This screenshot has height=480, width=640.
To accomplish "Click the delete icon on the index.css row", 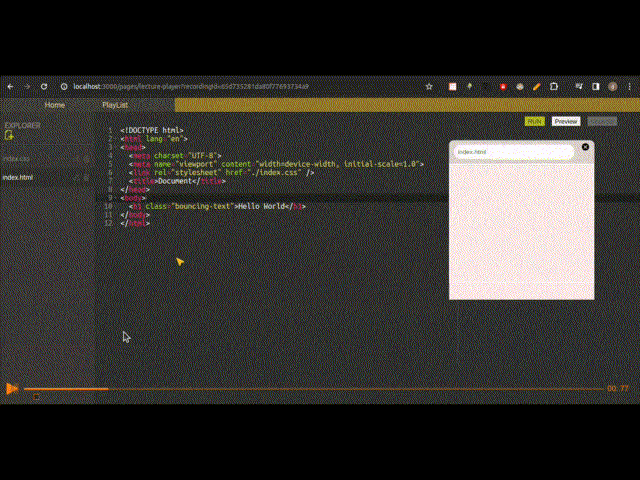I will click(x=87, y=159).
